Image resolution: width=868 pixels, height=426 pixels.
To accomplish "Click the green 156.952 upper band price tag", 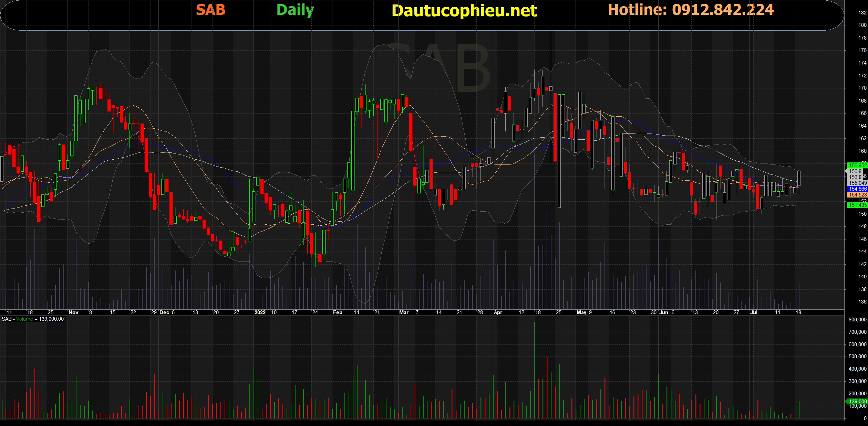I will (x=857, y=166).
